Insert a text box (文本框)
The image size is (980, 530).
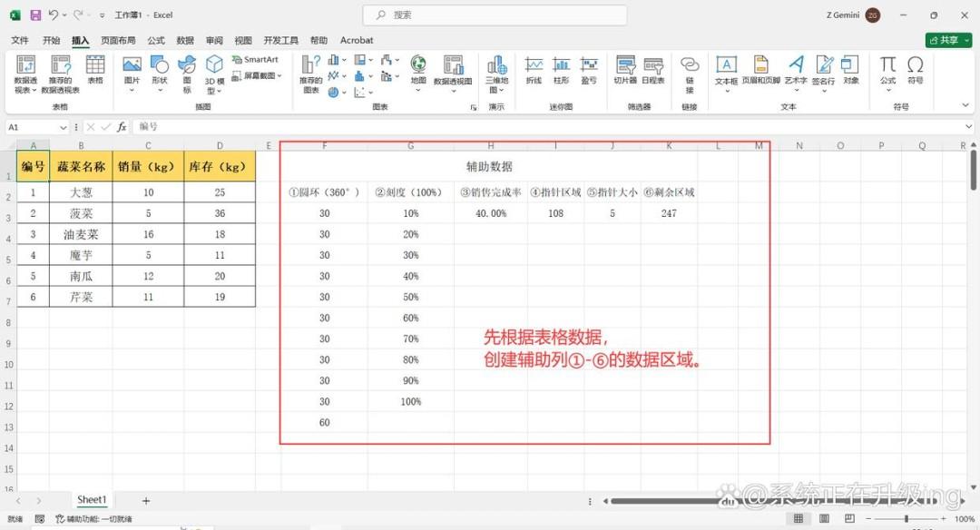(726, 74)
